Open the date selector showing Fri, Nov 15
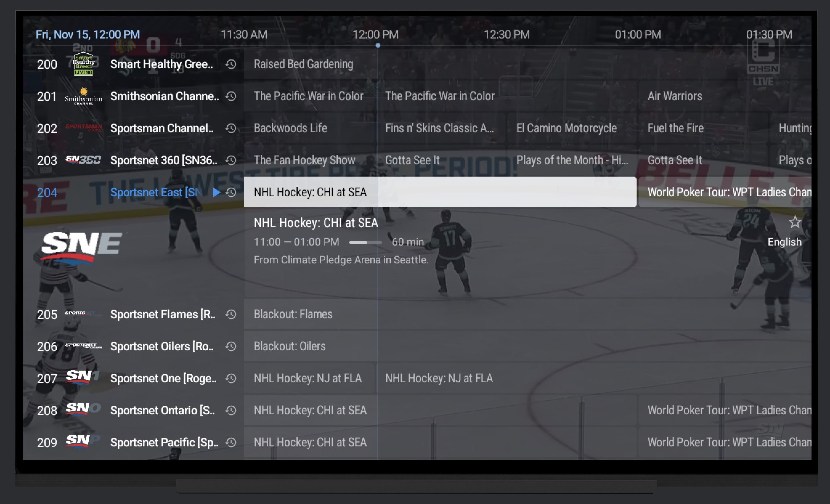This screenshot has width=830, height=504. (x=86, y=34)
